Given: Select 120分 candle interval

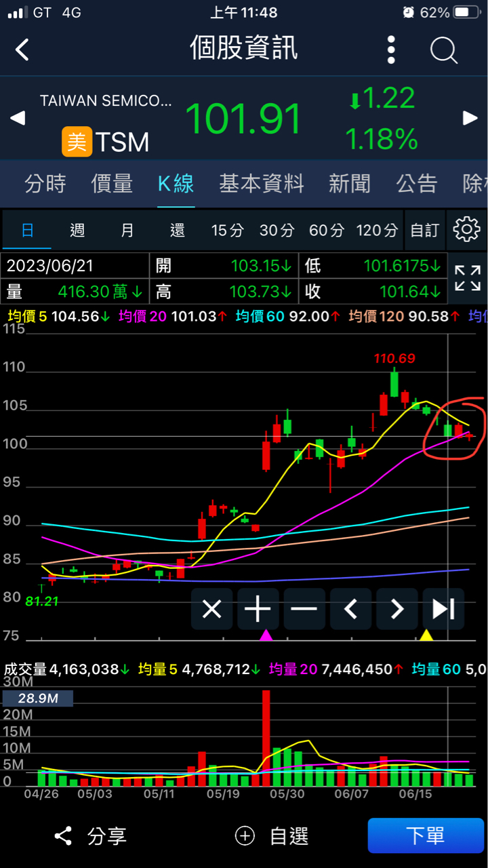Looking at the screenshot, I should pos(377,230).
